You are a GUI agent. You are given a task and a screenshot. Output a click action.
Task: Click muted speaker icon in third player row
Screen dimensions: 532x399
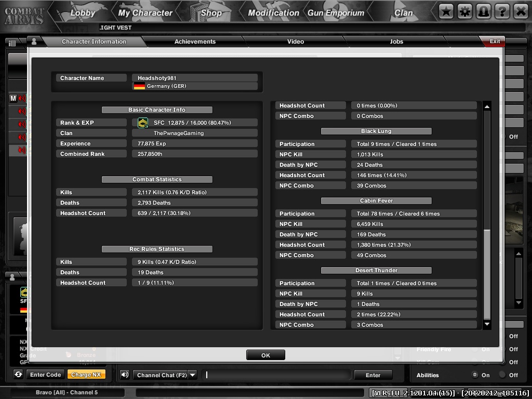point(22,124)
